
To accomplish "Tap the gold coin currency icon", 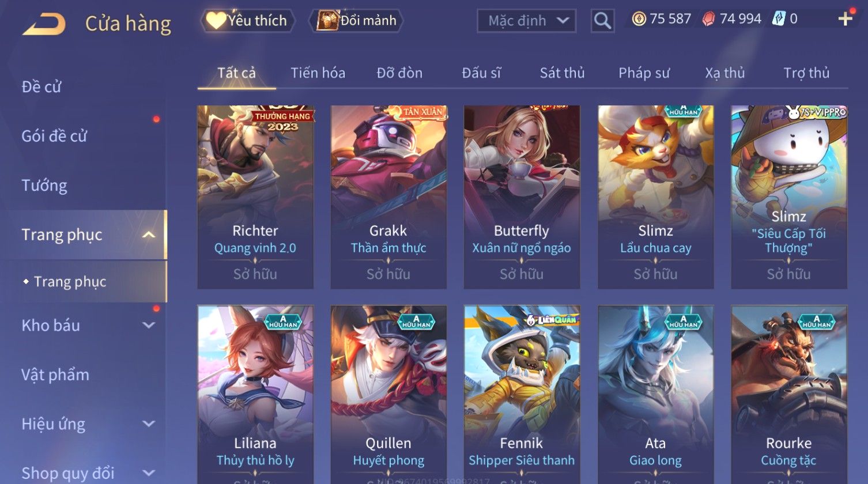I will click(639, 19).
